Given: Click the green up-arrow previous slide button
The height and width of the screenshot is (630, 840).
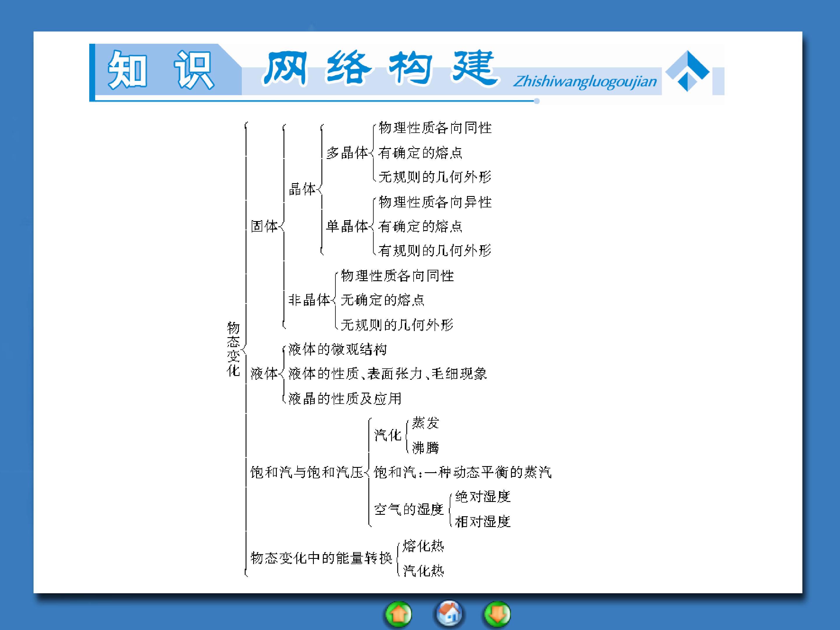Looking at the screenshot, I should (x=398, y=613).
